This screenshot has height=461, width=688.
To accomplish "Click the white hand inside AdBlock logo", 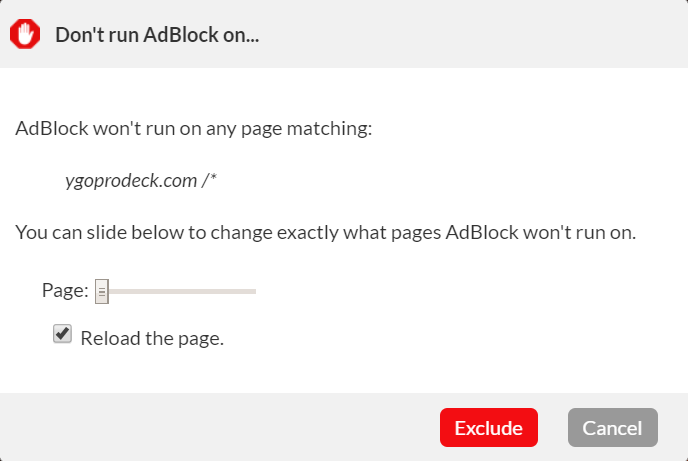I will click(25, 34).
